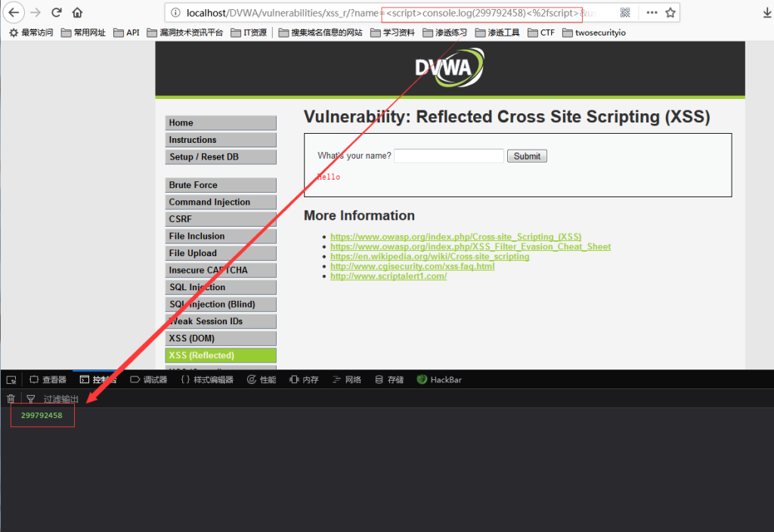Switch to the 存储 storage tab
Image resolution: width=774 pixels, height=532 pixels.
point(389,379)
